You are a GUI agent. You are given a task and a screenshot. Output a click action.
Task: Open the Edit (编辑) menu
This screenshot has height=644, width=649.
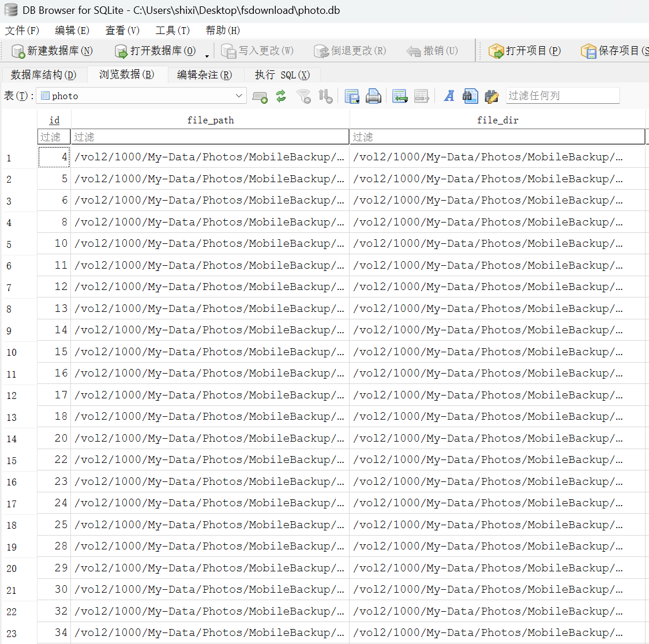click(72, 31)
